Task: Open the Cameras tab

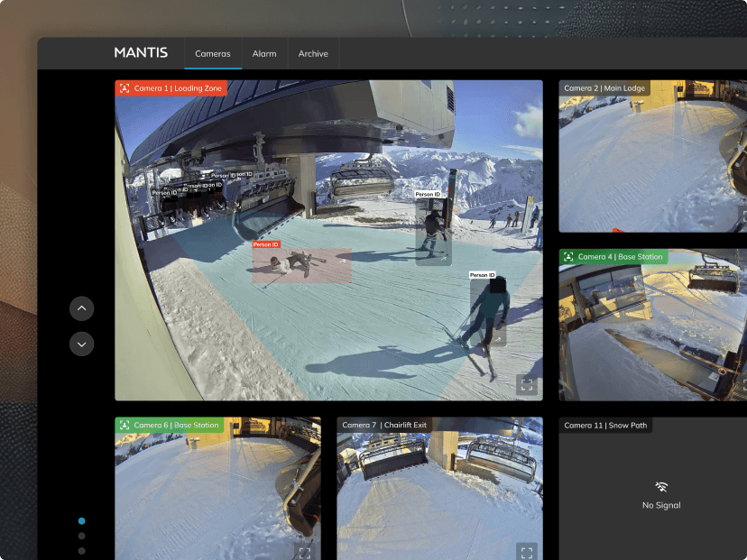Action: (213, 54)
